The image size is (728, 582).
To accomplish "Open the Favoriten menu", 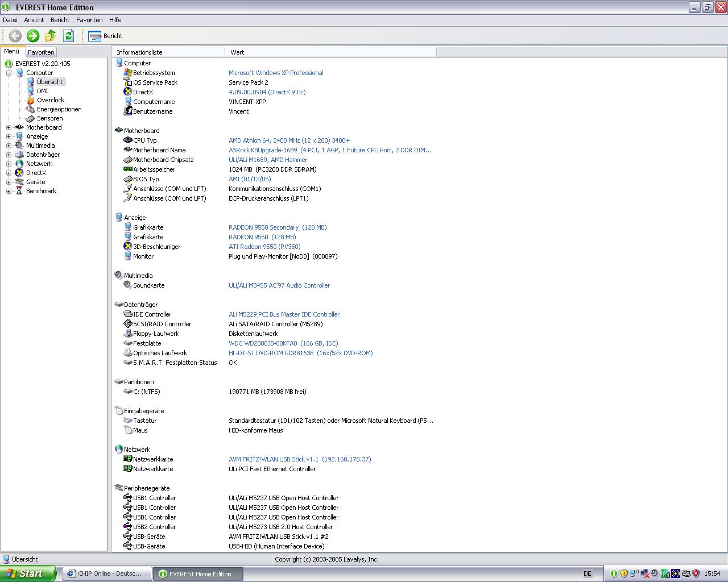I will tap(89, 20).
